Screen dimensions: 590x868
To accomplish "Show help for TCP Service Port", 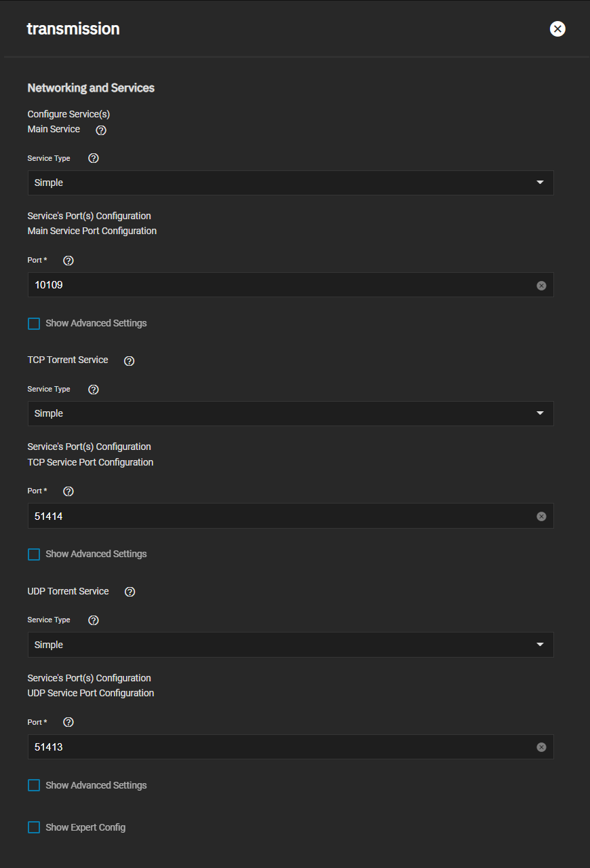I will [x=68, y=491].
